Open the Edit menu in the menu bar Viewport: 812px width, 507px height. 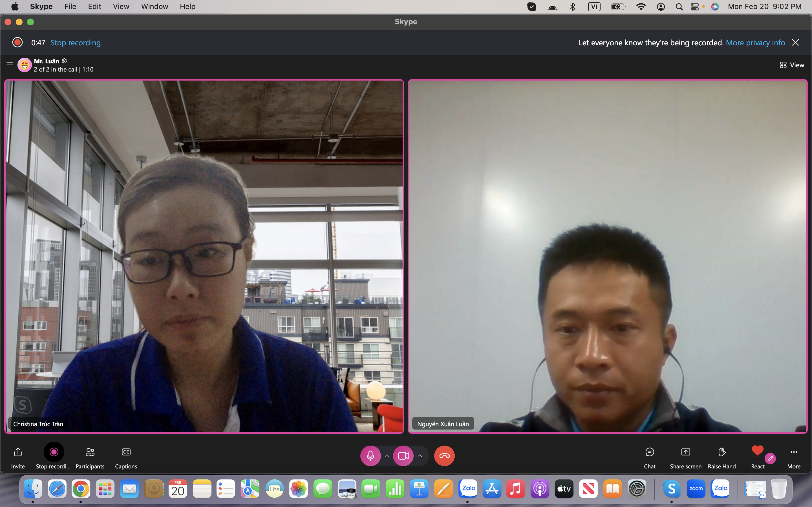pos(94,6)
